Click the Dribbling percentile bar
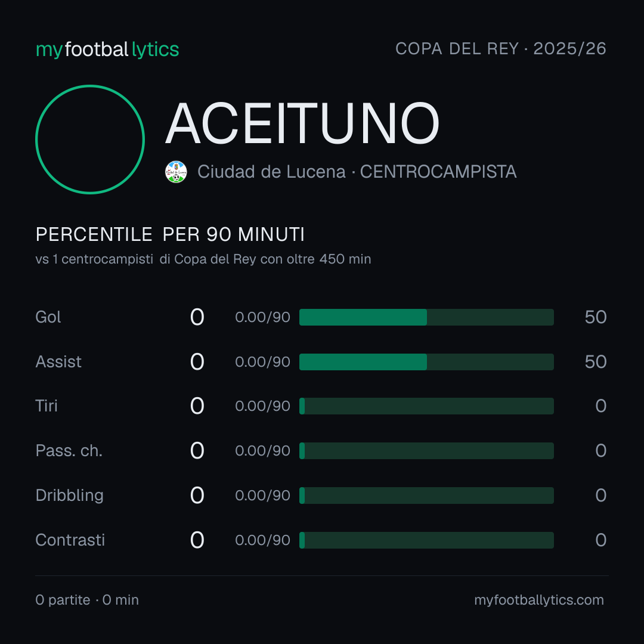Screen dimensions: 644x644 [x=426, y=496]
